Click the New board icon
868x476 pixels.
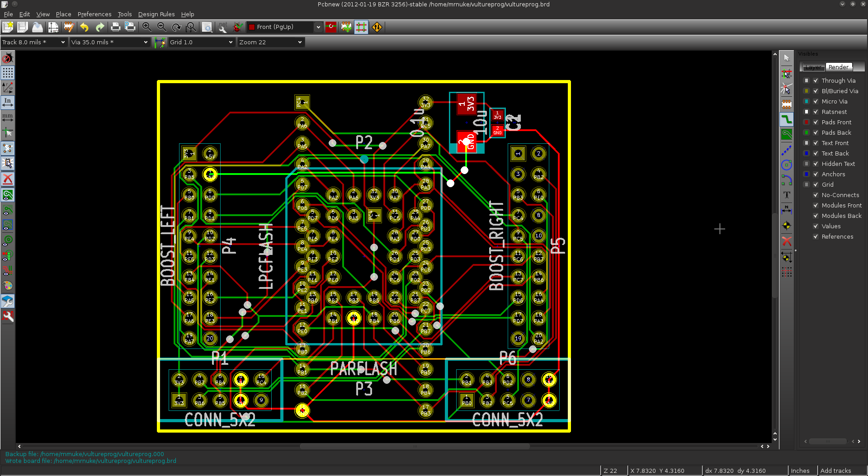point(8,27)
